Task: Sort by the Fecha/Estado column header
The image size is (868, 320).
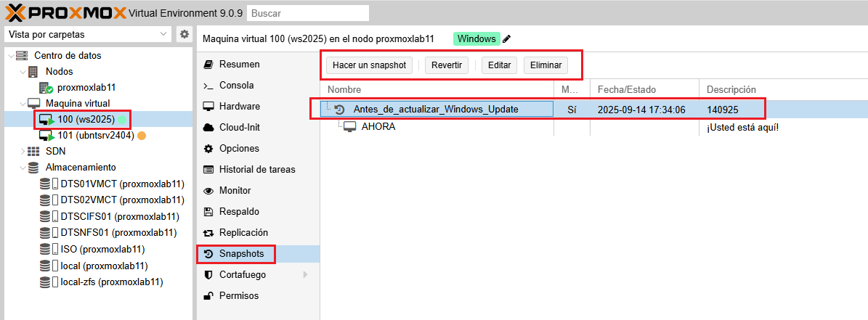Action: [x=645, y=89]
